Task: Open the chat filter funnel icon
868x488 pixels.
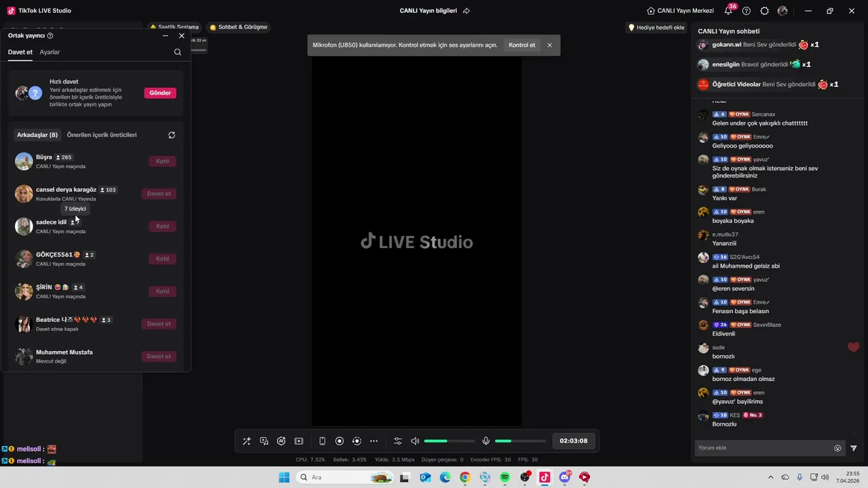Action: click(x=854, y=448)
